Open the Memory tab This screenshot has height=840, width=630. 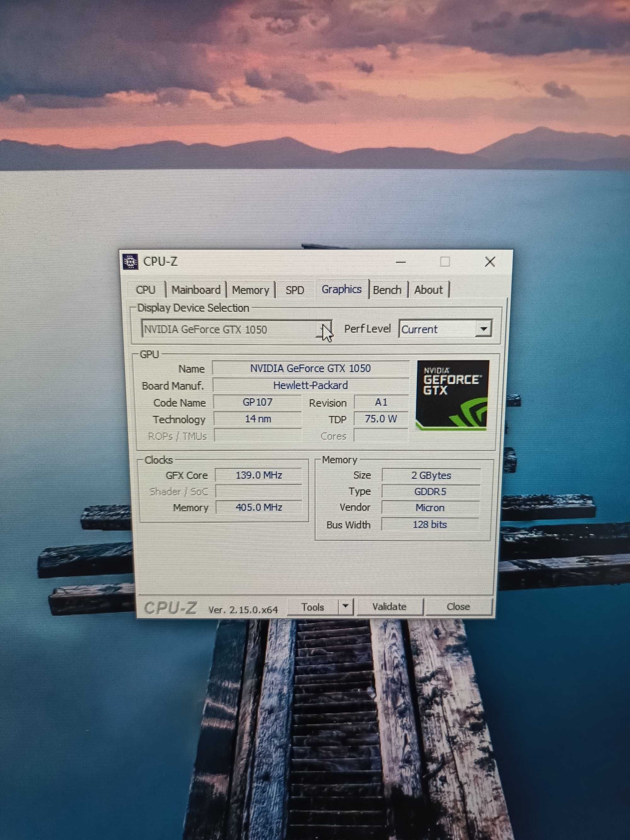point(251,290)
